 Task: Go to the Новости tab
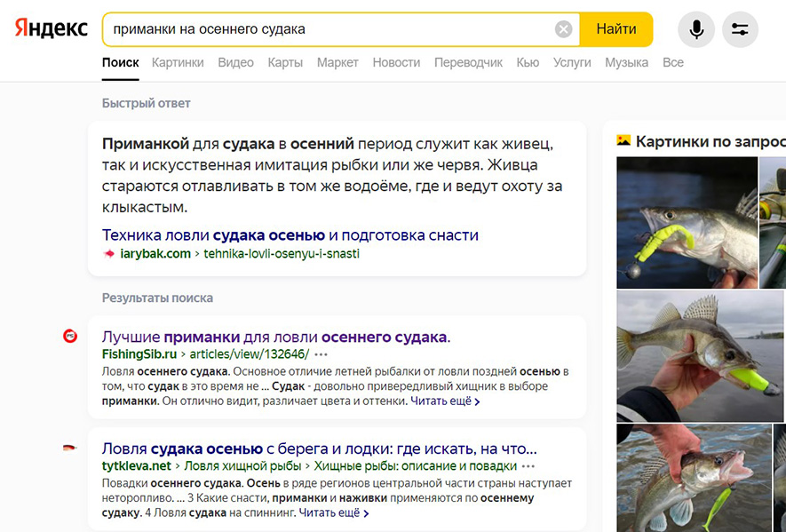[x=396, y=63]
